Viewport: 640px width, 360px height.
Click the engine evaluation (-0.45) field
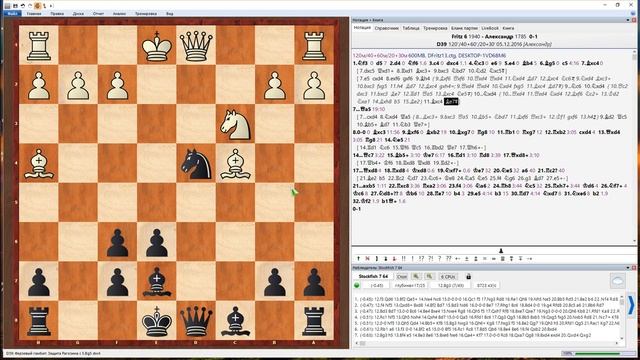tap(376, 285)
